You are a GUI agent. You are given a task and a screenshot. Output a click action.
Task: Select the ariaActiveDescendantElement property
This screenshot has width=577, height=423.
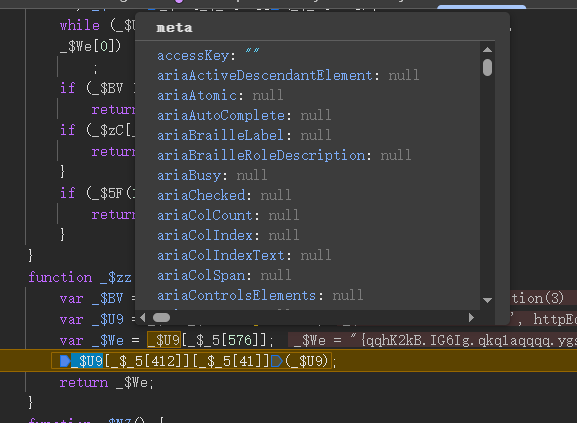coord(288,75)
